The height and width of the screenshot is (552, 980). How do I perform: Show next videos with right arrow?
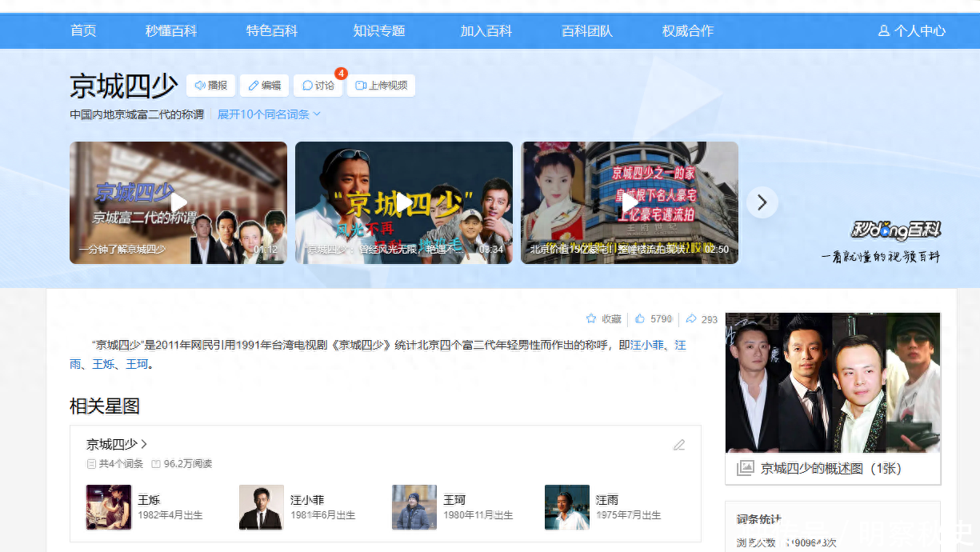click(x=762, y=203)
